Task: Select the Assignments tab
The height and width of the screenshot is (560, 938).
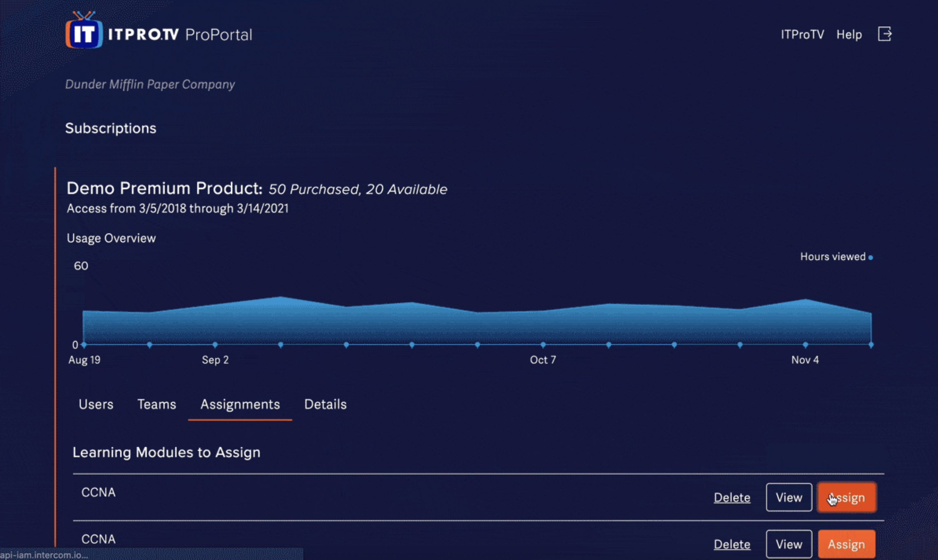Action: click(240, 404)
